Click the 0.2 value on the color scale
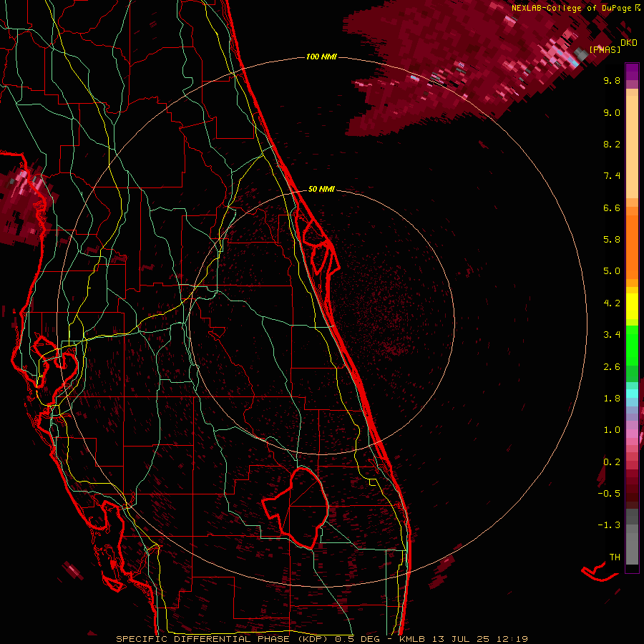The image size is (644, 644). 612,462
